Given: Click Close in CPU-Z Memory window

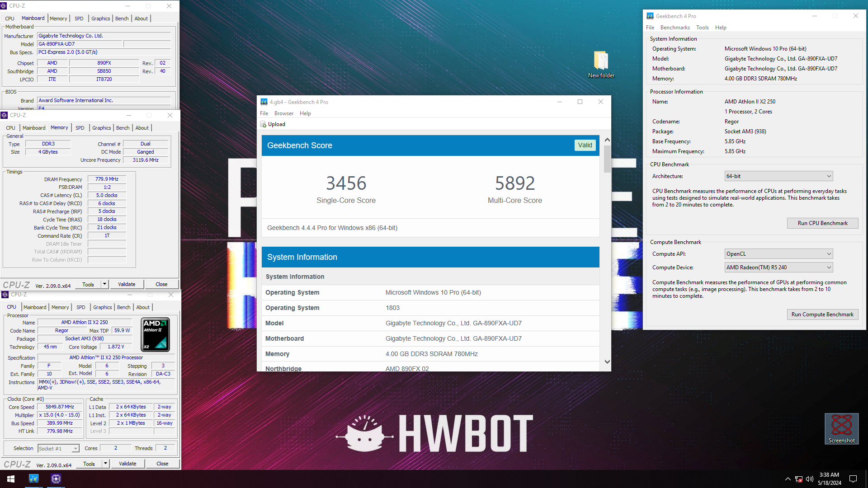Looking at the screenshot, I should tap(161, 284).
